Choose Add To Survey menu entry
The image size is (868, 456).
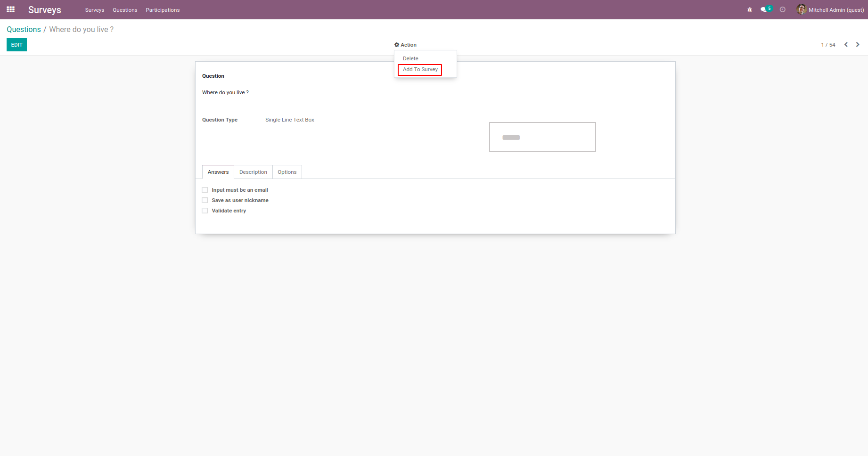coord(420,69)
